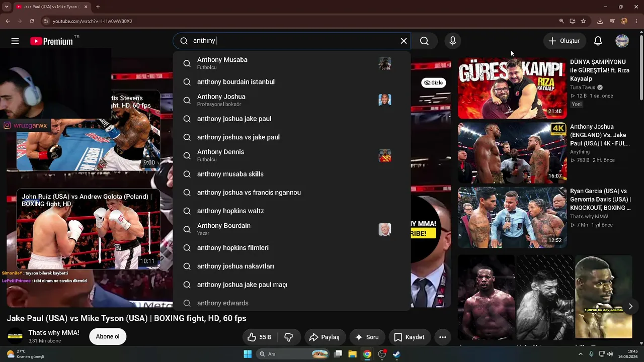Dislike the video with thumbs down
The image size is (644, 362).
[x=289, y=337]
